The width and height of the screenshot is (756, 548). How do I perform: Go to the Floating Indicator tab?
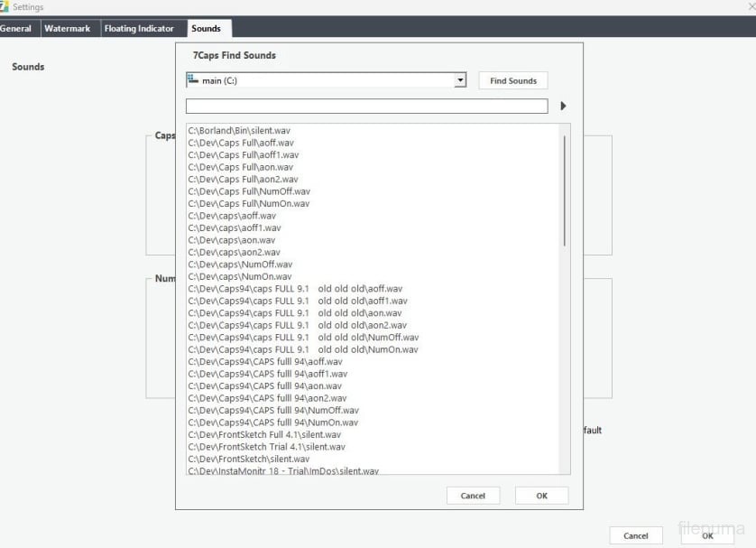139,29
